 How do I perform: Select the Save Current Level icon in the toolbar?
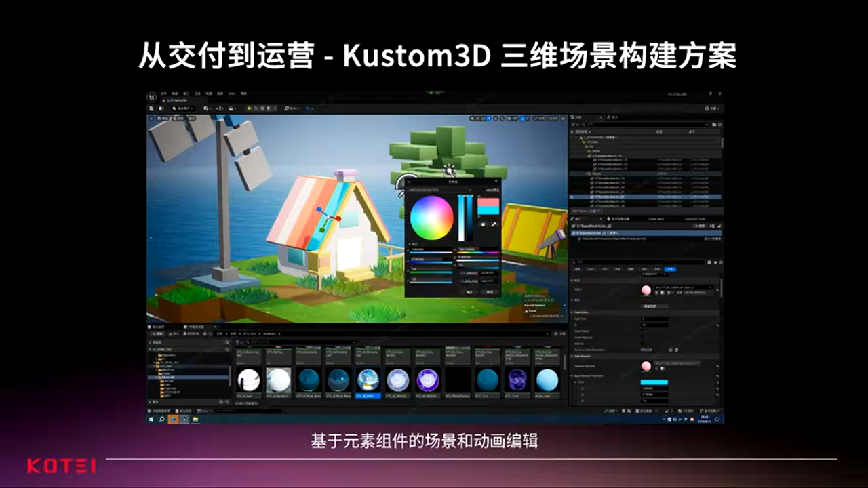[152, 108]
